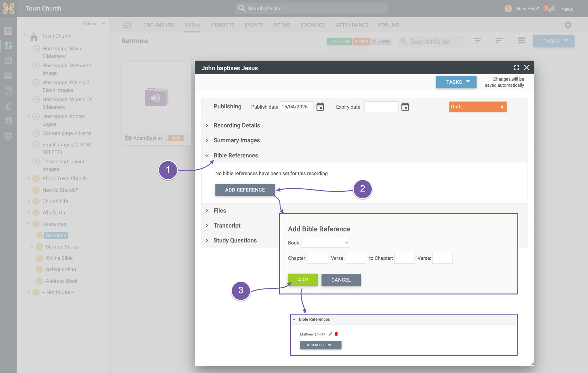
Task: Click the fullscreen icon in dialog header
Action: [x=516, y=68]
